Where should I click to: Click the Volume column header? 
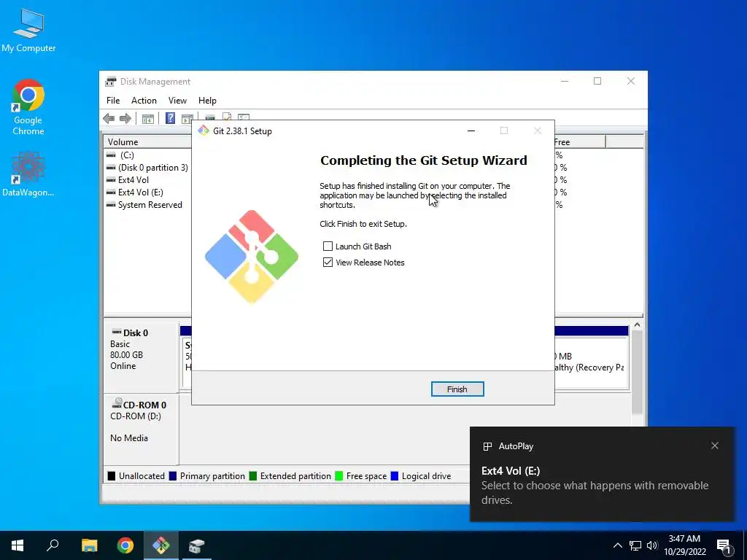point(147,142)
